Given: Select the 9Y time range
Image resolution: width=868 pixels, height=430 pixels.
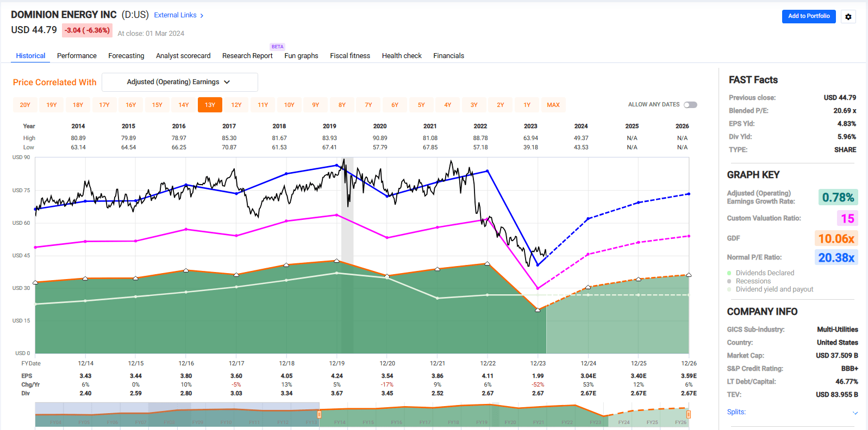Looking at the screenshot, I should point(316,105).
